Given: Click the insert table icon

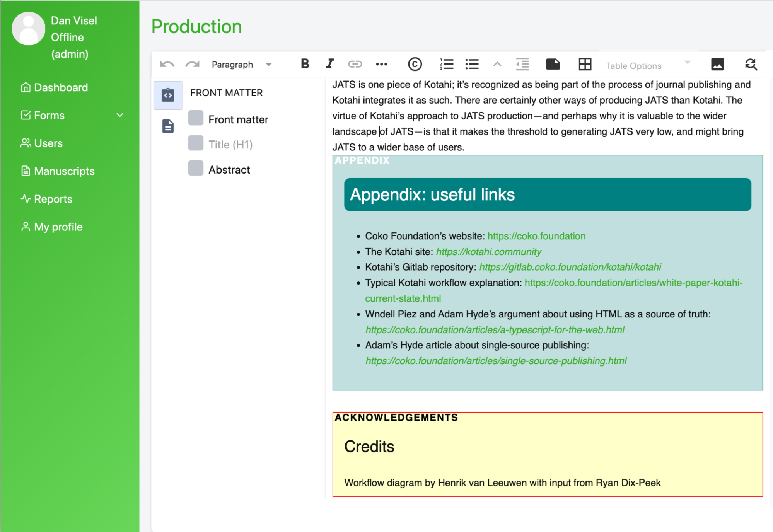Looking at the screenshot, I should [585, 64].
